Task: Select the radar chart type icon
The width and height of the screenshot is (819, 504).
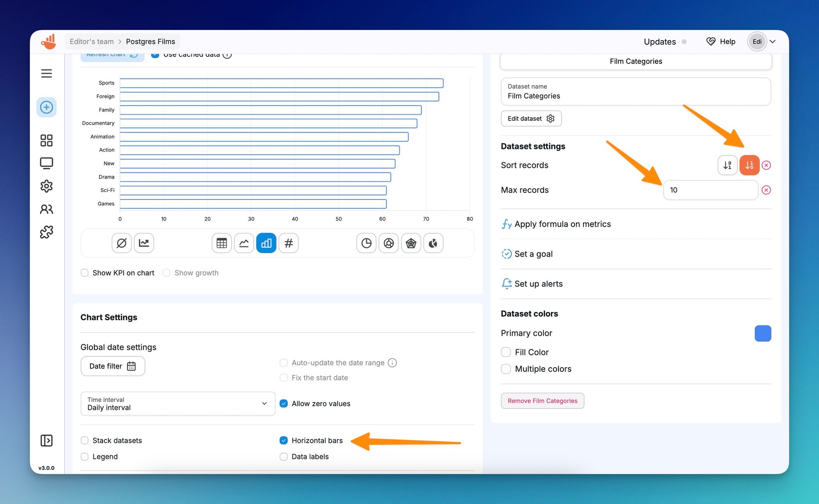Action: [x=411, y=243]
